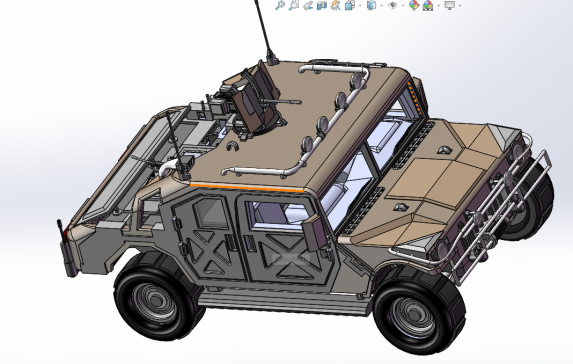Image resolution: width=573 pixels, height=364 pixels.
Task: Toggle the Section View tool
Action: click(x=322, y=5)
